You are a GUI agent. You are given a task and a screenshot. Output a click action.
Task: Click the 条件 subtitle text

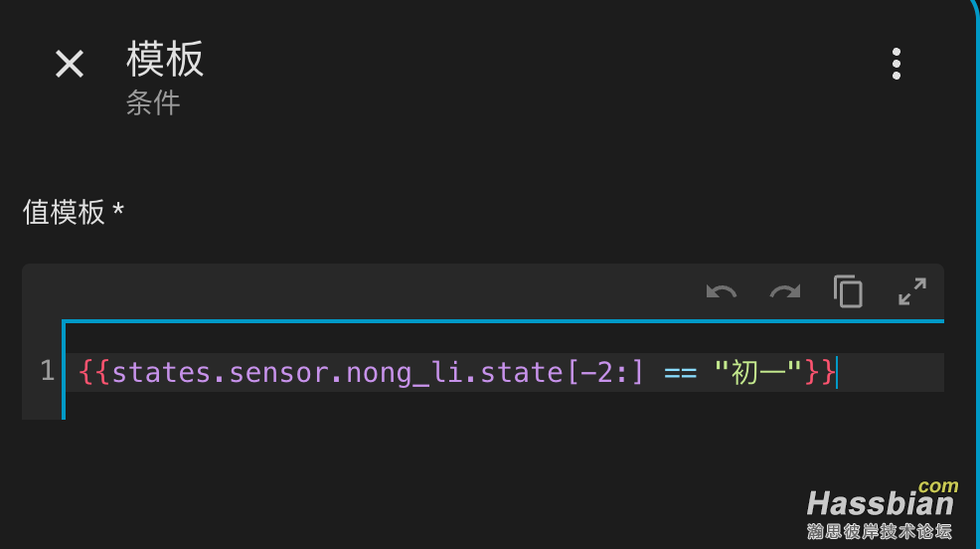(153, 103)
